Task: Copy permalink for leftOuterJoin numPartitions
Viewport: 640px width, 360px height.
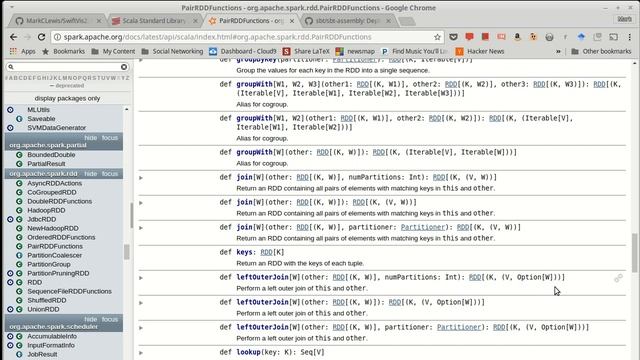Action: pos(618,278)
